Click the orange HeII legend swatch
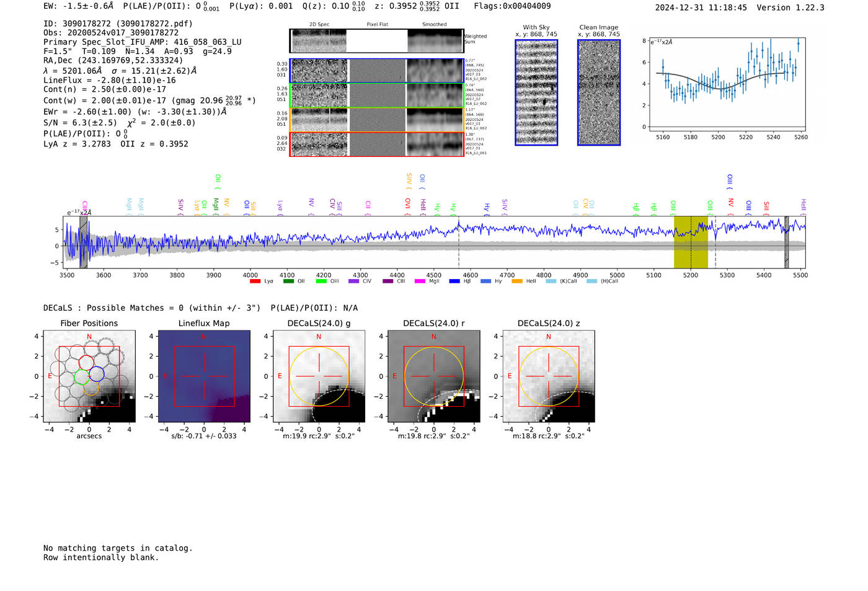Viewport: 868px width, 591px height. point(518,281)
